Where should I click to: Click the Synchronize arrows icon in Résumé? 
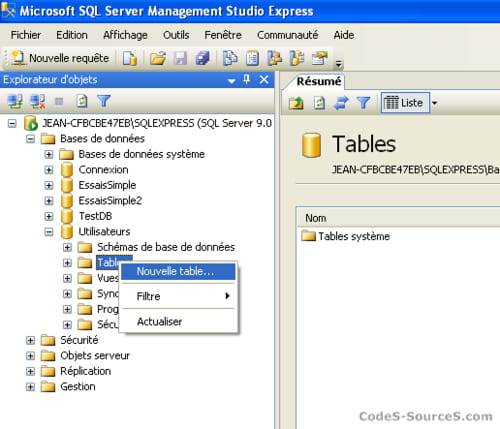click(x=341, y=103)
